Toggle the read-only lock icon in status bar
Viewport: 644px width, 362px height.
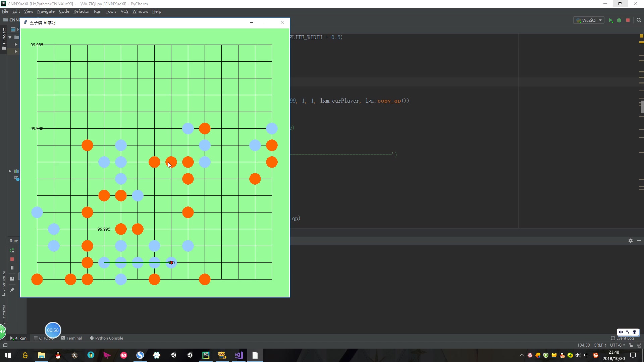tap(631, 345)
